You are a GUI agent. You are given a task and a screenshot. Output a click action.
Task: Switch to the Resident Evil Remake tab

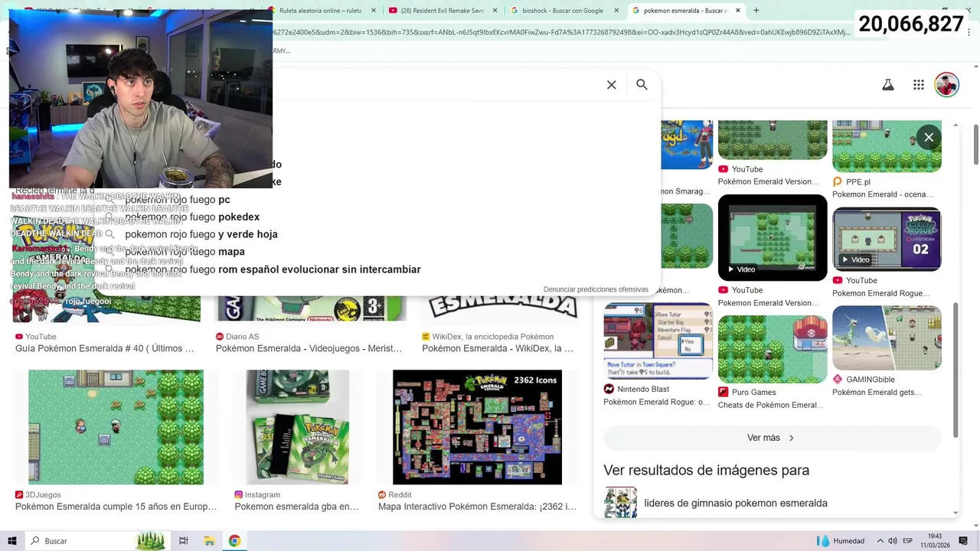click(443, 11)
